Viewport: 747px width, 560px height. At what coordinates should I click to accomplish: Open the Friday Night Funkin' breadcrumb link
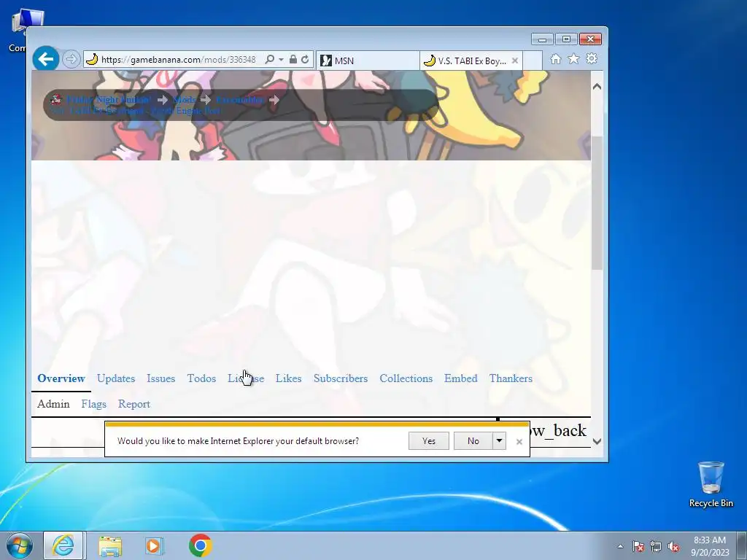[109, 99]
